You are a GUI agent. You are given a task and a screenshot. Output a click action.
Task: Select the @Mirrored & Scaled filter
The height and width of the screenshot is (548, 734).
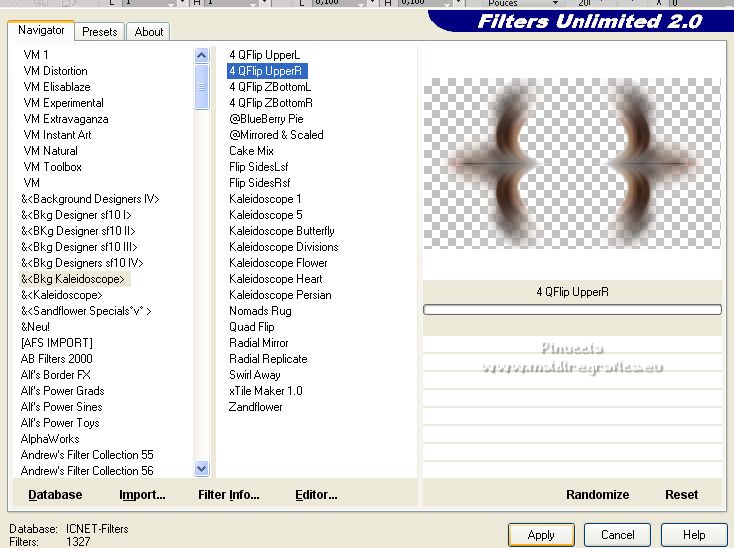[276, 135]
